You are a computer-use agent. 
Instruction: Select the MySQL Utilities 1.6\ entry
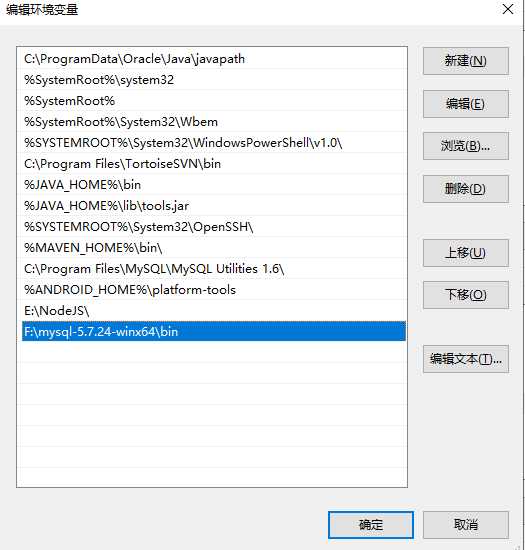(214, 269)
